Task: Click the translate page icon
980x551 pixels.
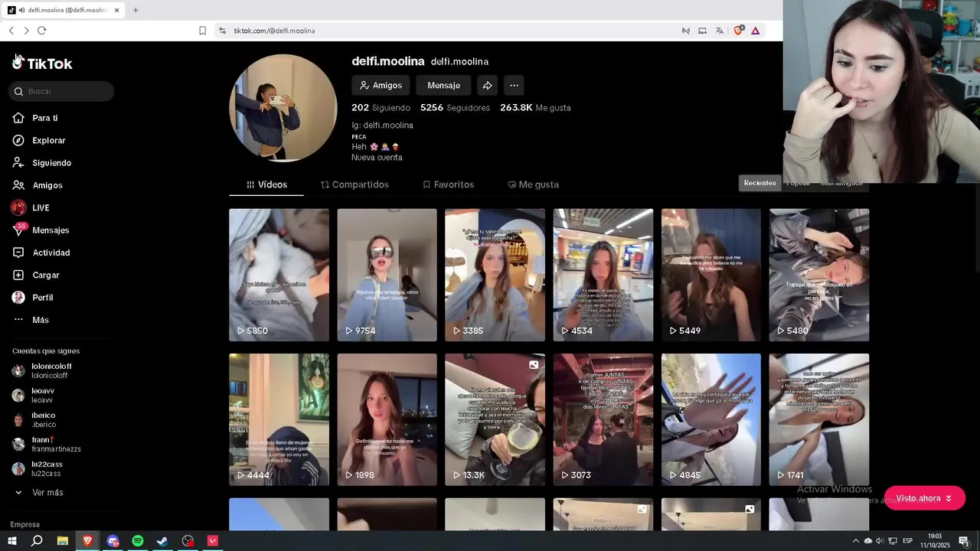Action: [x=720, y=31]
